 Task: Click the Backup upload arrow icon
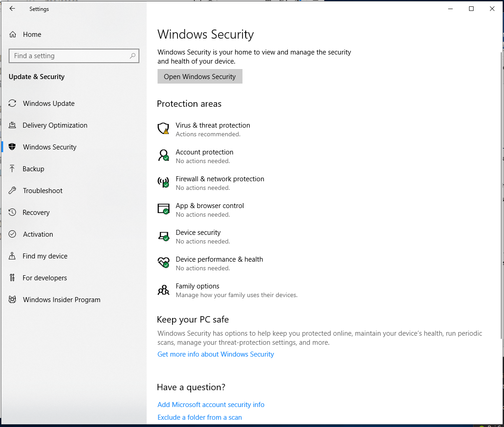pyautogui.click(x=12, y=169)
